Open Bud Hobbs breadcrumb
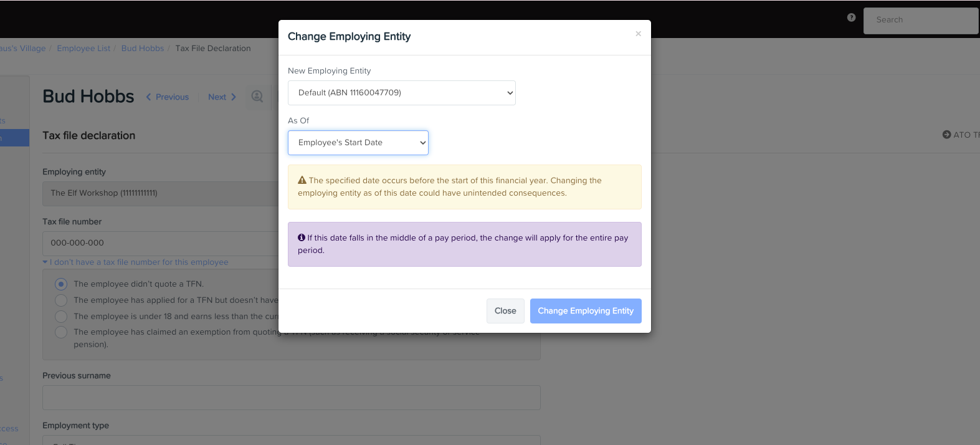Screen dimensions: 980x445 143,49
